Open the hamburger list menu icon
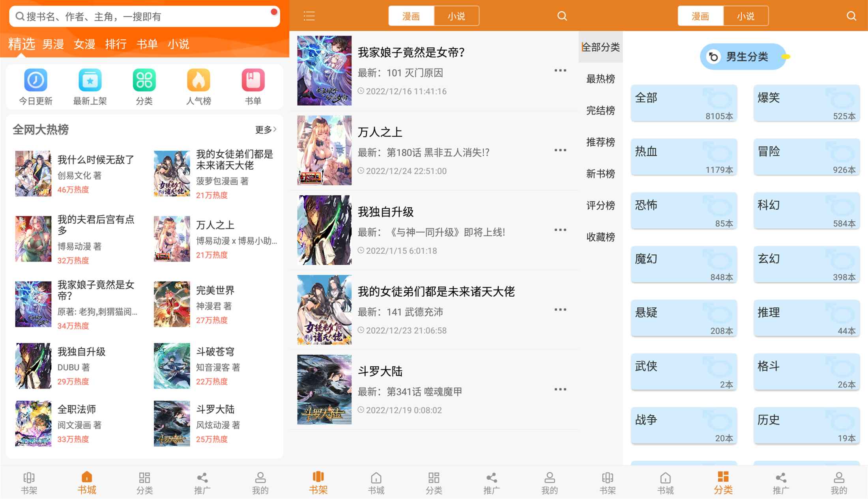868x499 pixels. point(309,16)
